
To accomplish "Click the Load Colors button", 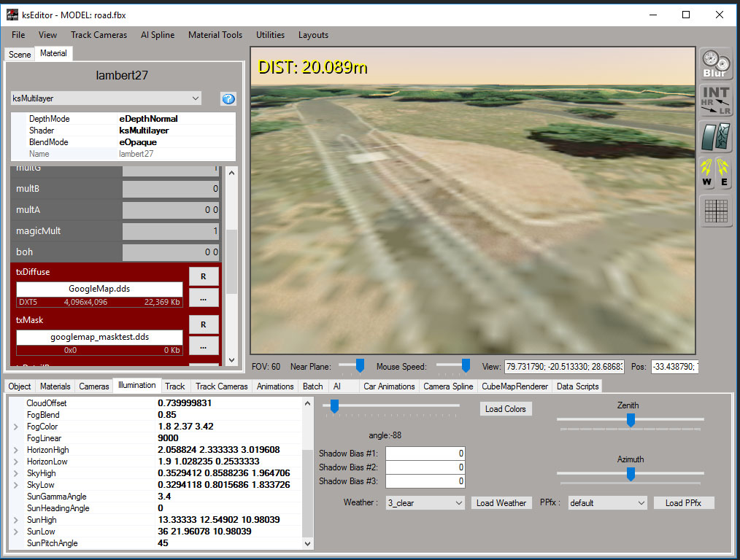I will tap(506, 408).
